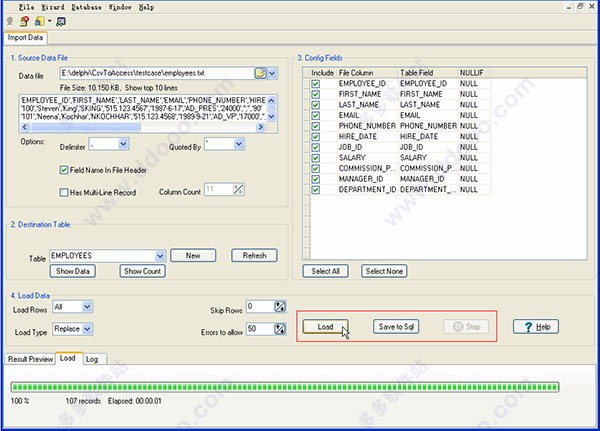Click the question mark Help button

point(536,327)
